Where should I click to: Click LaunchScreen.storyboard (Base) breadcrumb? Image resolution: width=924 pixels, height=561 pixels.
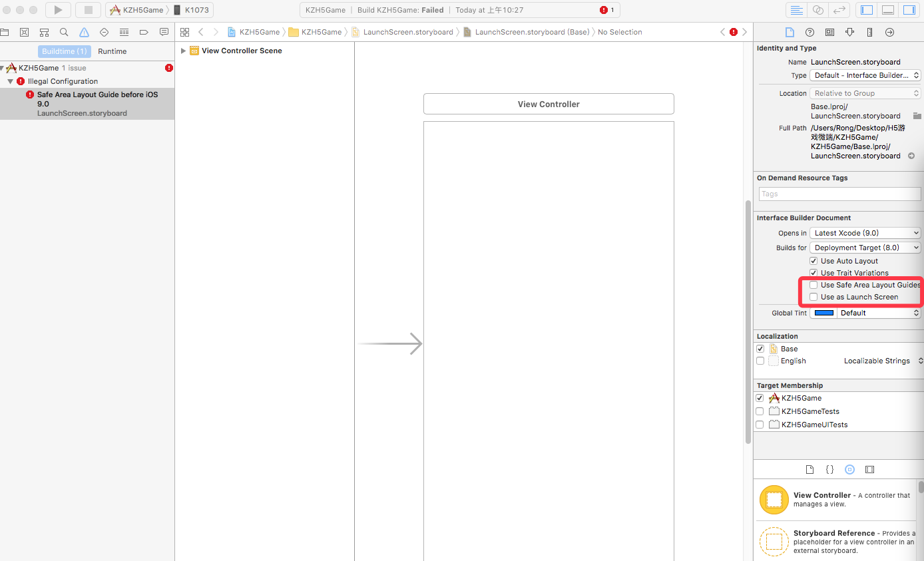pos(526,32)
